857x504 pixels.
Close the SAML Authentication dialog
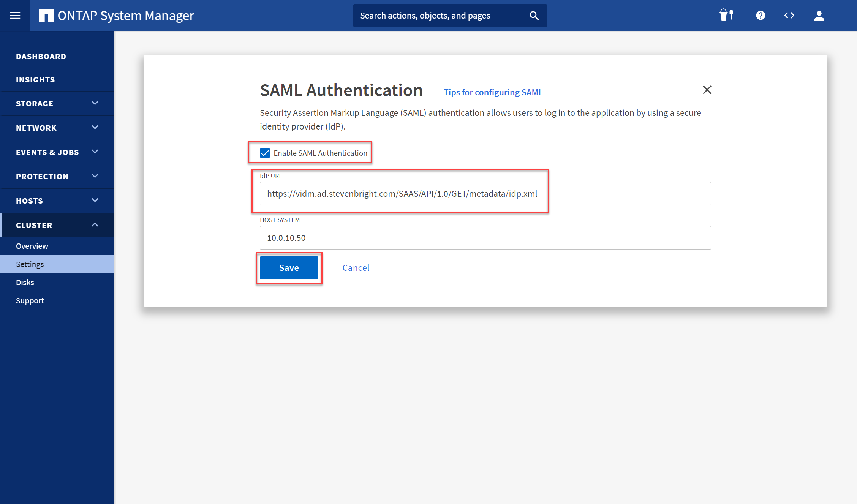(707, 90)
